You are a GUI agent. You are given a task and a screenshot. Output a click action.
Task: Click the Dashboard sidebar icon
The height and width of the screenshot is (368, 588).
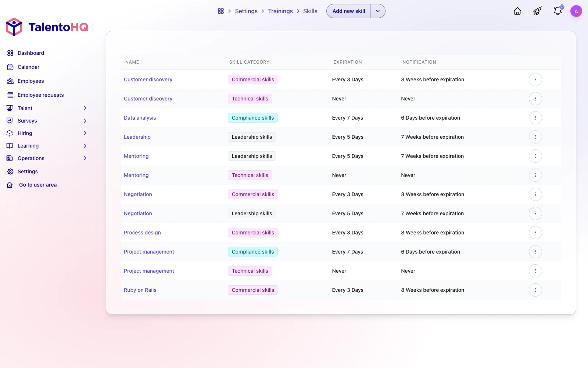click(x=10, y=53)
